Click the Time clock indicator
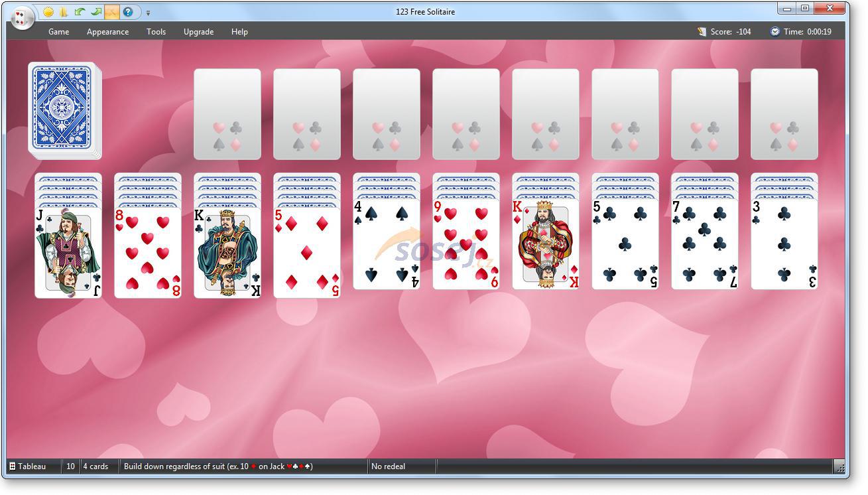The image size is (868, 495). coord(800,32)
